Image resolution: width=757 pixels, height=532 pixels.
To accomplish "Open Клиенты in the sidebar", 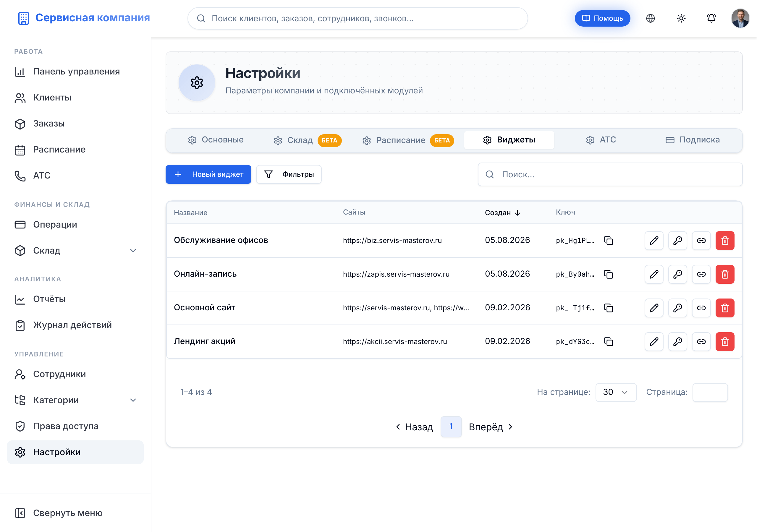I will tap(75, 98).
